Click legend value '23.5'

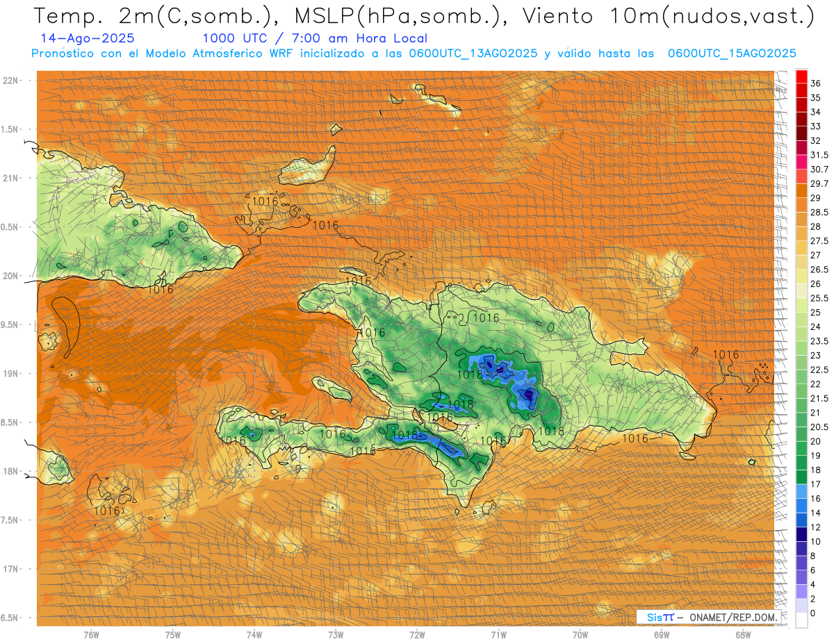point(819,341)
